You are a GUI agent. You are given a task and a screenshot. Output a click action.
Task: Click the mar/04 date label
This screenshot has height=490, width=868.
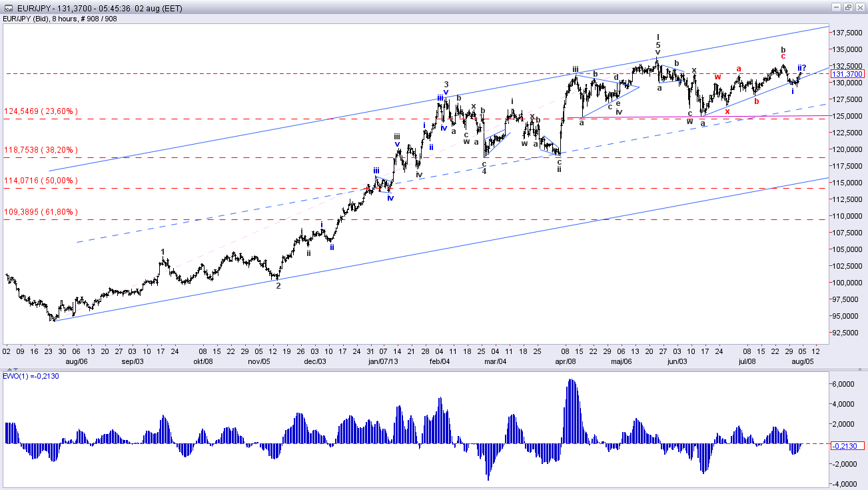point(496,361)
